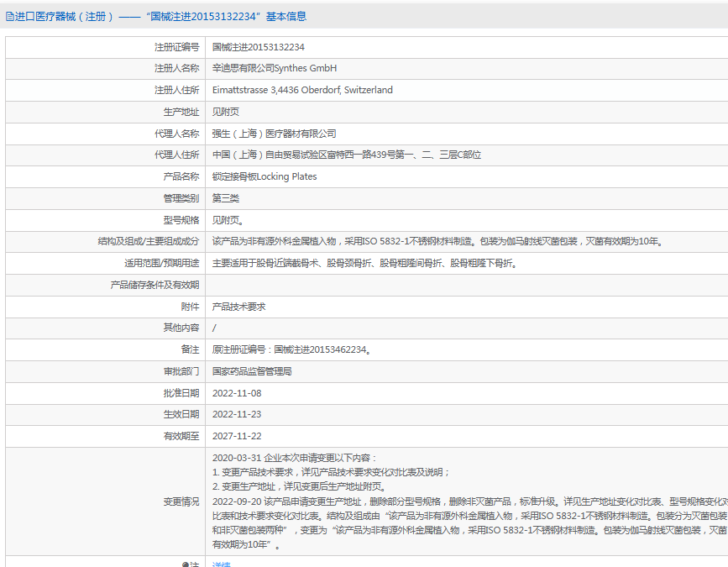Click the 型号规格 label cell
728x567 pixels.
tap(106, 220)
